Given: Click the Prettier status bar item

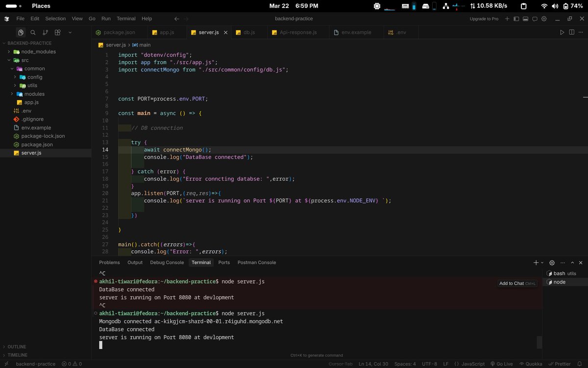Looking at the screenshot, I should 559,364.
